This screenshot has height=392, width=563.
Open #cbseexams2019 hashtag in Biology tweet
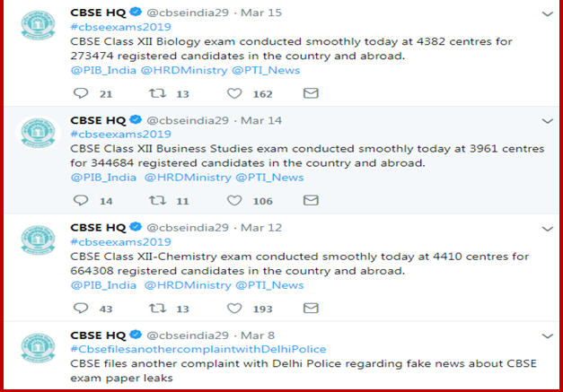pyautogui.click(x=120, y=27)
